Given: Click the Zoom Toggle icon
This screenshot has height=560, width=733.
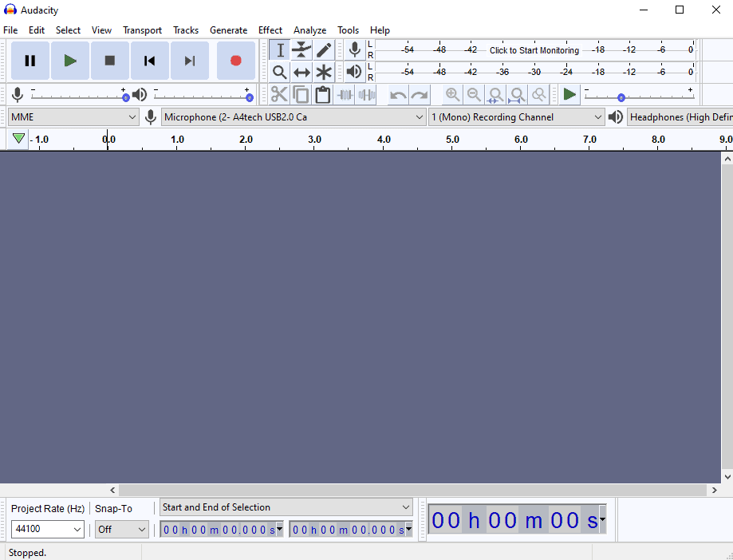Looking at the screenshot, I should click(x=538, y=95).
